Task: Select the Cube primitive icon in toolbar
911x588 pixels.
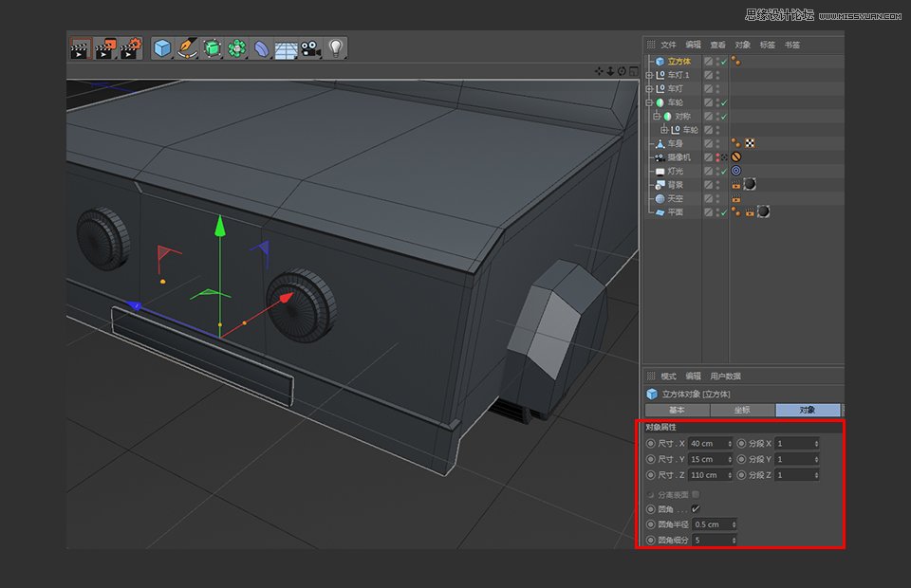Action: click(161, 48)
